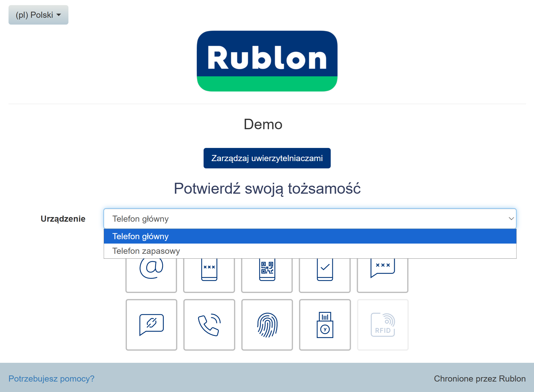The width and height of the screenshot is (534, 392).
Task: Click the Chronione przez Rublon footer text
Action: pyautogui.click(x=479, y=379)
